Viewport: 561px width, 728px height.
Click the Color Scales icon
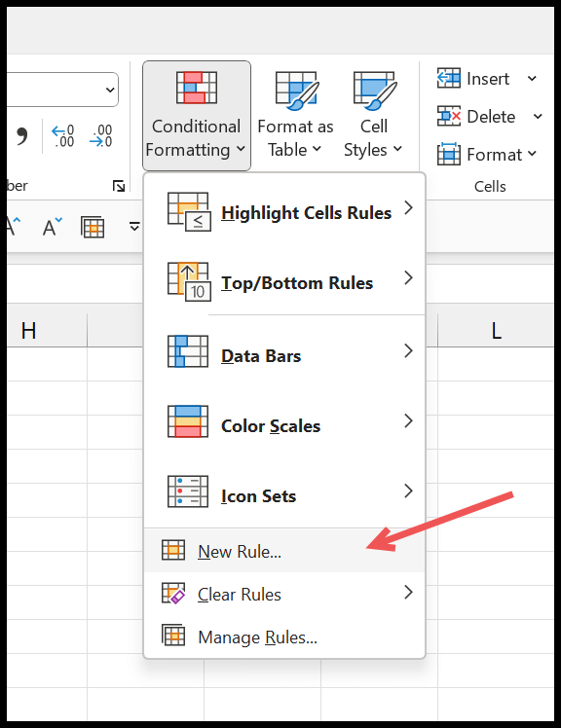(x=188, y=421)
